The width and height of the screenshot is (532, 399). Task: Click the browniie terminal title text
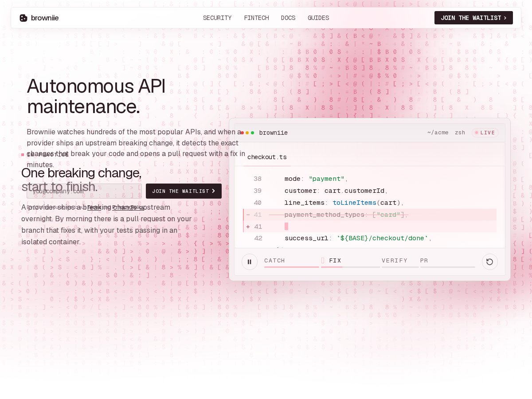click(x=274, y=133)
